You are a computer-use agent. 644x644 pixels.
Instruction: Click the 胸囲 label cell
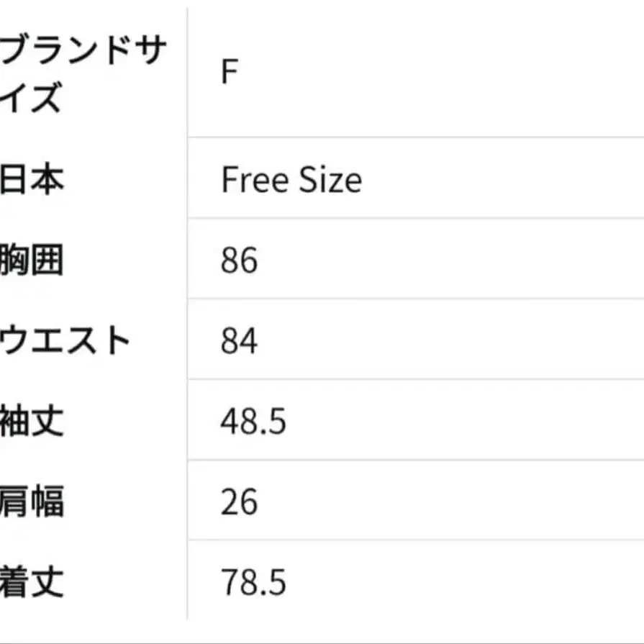pyautogui.click(x=32, y=260)
